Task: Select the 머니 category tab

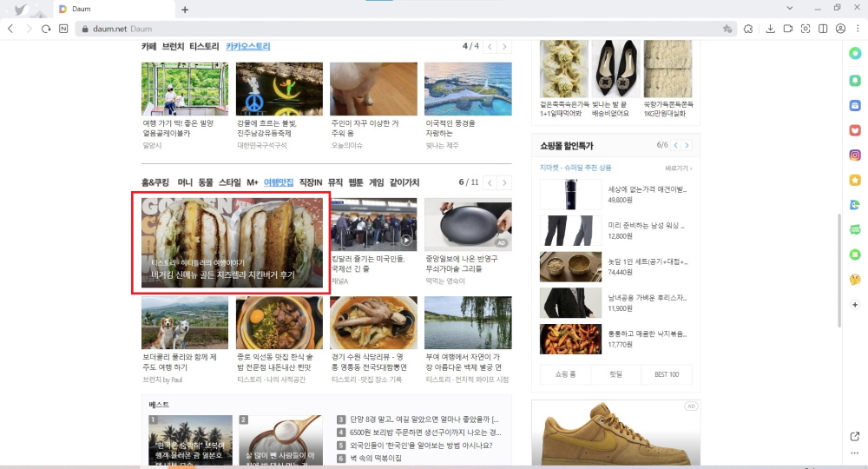Action: pos(185,182)
